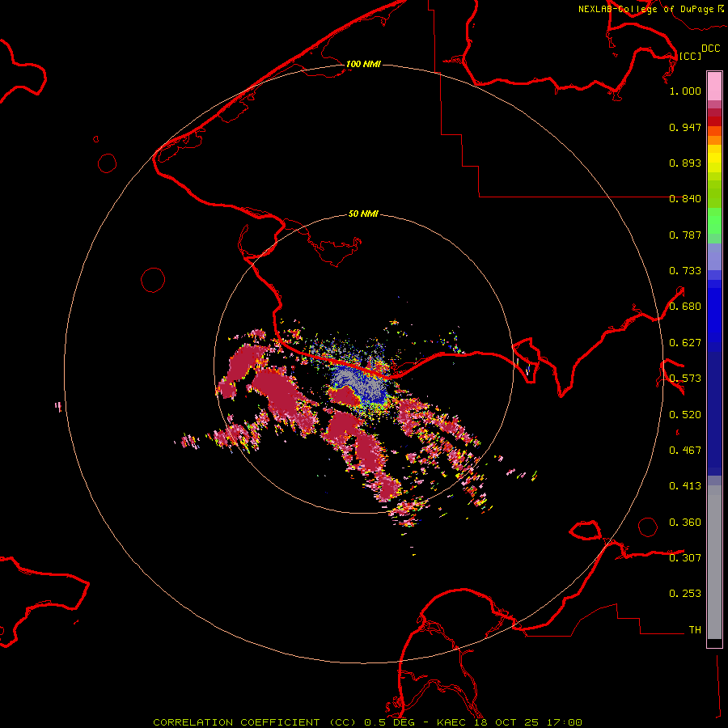Pick the gray legend color band
728x728 pixels.
[714, 562]
